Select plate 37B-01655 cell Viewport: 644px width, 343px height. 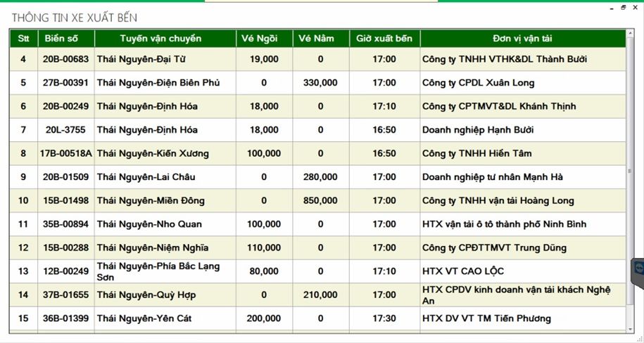tap(65, 295)
